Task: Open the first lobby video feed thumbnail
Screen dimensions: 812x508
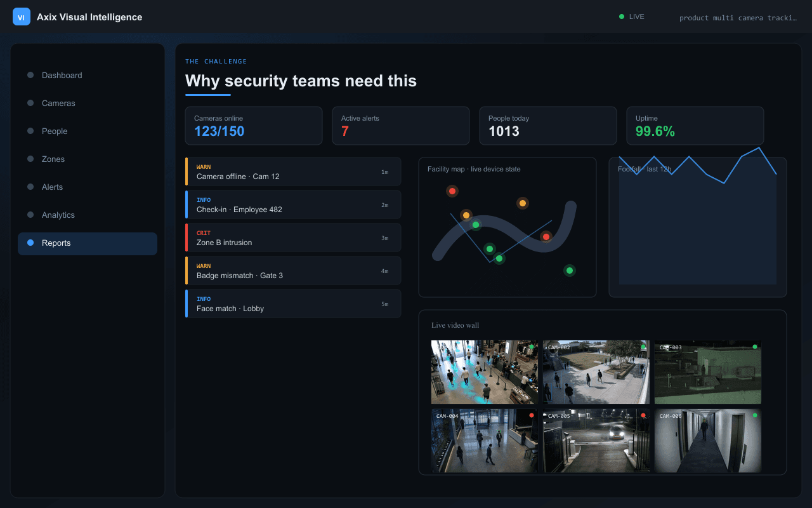Action: (x=485, y=372)
